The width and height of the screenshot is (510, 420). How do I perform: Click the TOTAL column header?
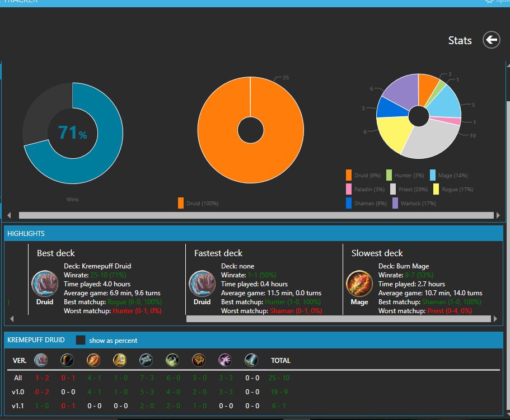(280, 361)
